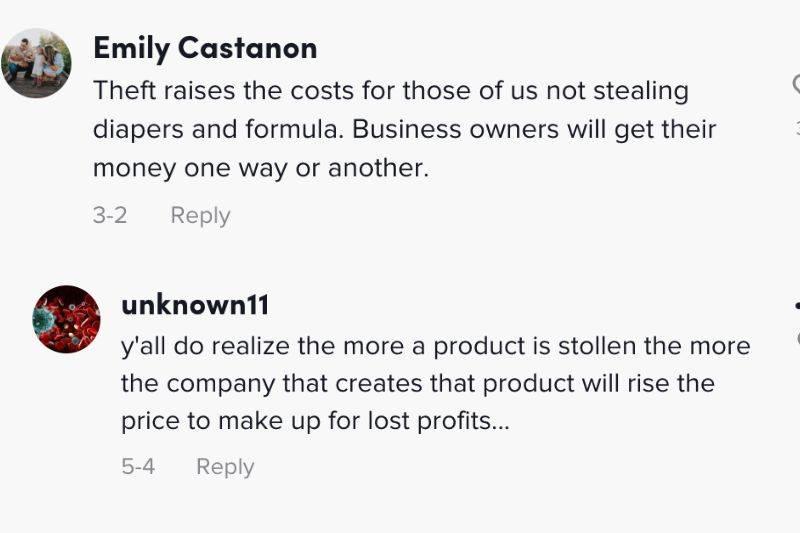Open Emily Castanon's profile picture
This screenshot has height=533, width=800.
[36, 63]
